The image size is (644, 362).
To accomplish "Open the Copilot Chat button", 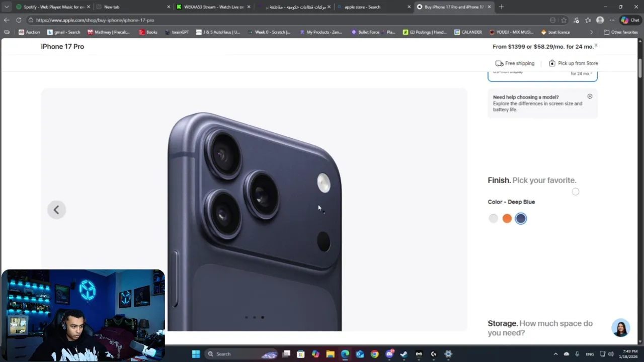I will pos(630,20).
